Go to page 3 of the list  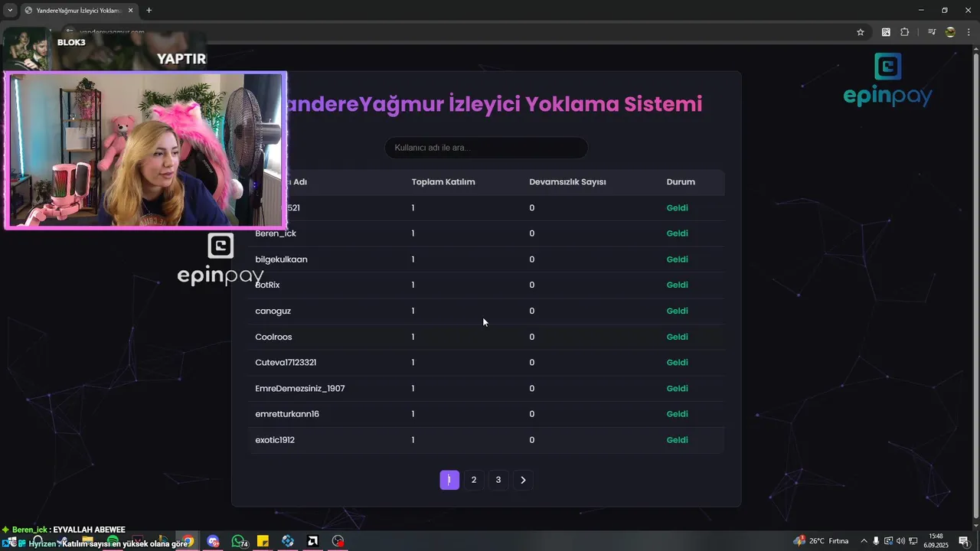tap(498, 480)
